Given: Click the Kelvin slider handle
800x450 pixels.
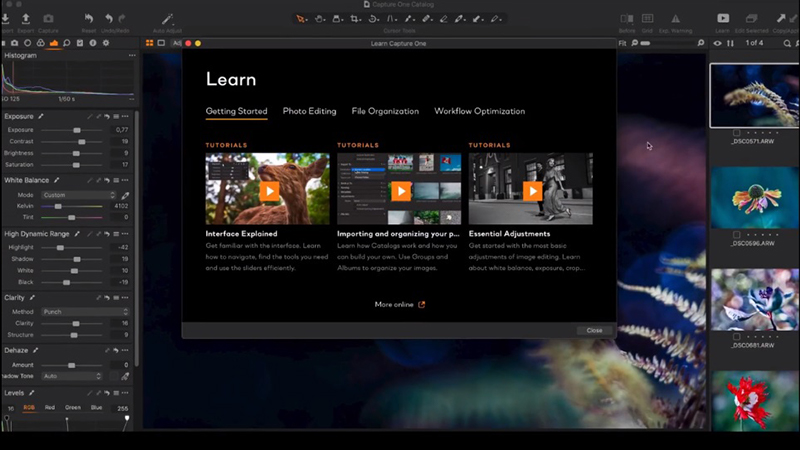Looking at the screenshot, I should point(58,206).
